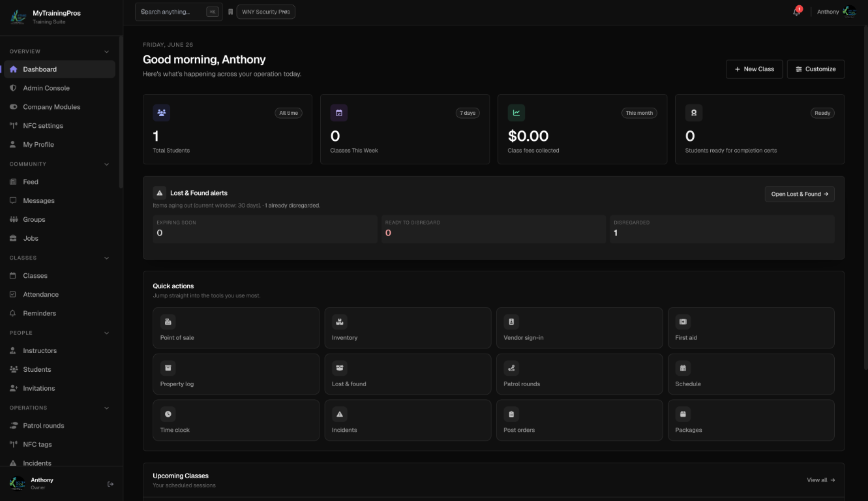Collapse the People sidebar section
This screenshot has width=868, height=501.
click(107, 333)
